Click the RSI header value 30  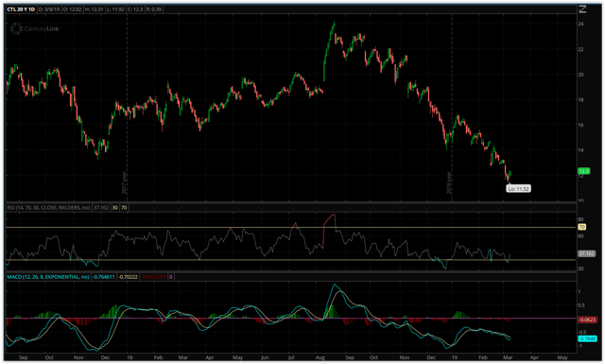(x=115, y=208)
